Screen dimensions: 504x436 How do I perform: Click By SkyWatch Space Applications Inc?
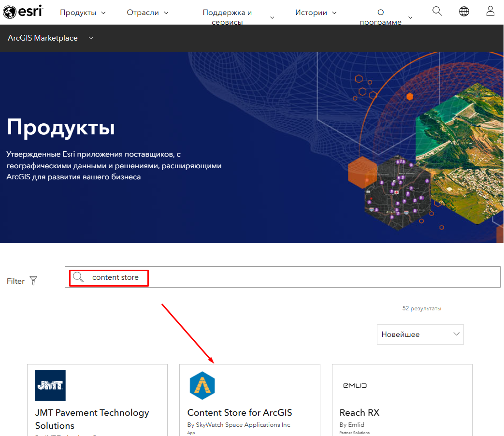click(239, 425)
